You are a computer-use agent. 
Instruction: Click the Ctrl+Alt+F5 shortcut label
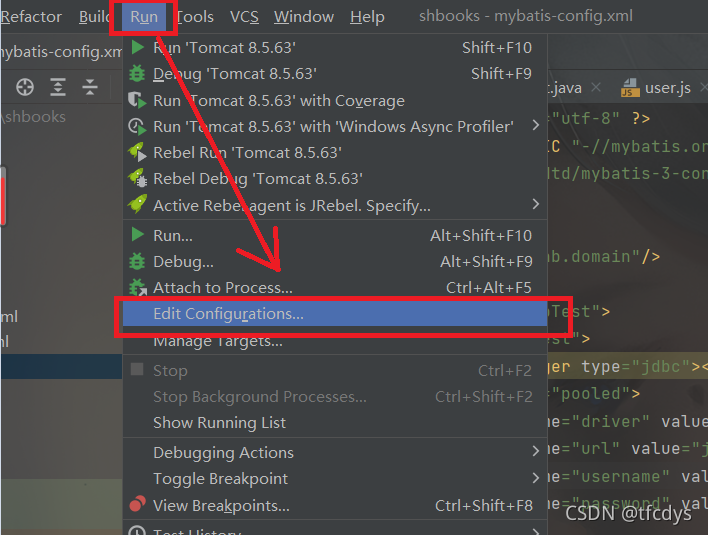pyautogui.click(x=489, y=288)
